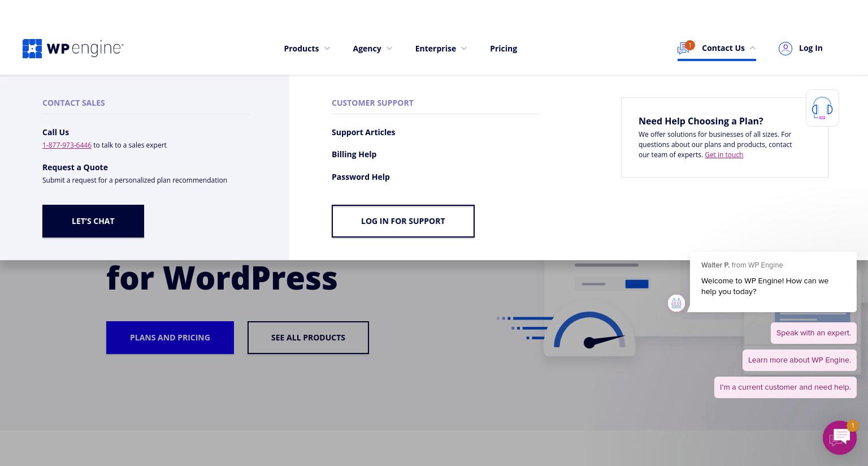Viewport: 868px width, 466px height.
Task: Open the Agency menu
Action: tap(367, 49)
